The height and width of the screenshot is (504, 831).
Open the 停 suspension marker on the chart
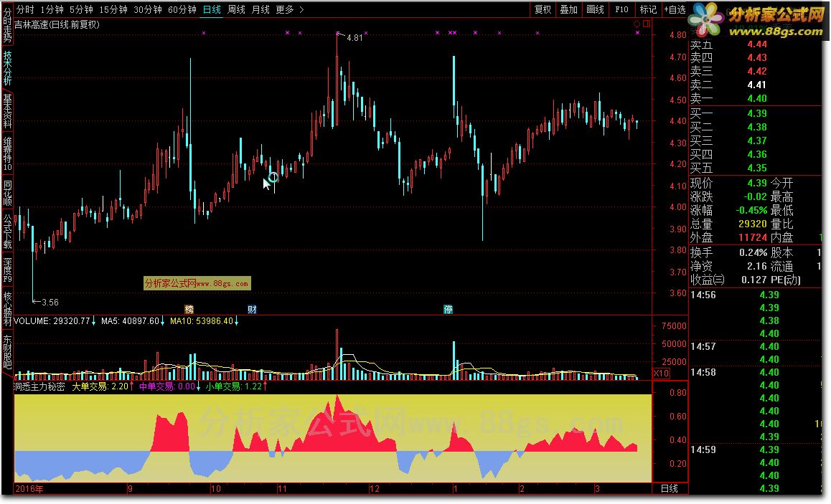point(449,309)
